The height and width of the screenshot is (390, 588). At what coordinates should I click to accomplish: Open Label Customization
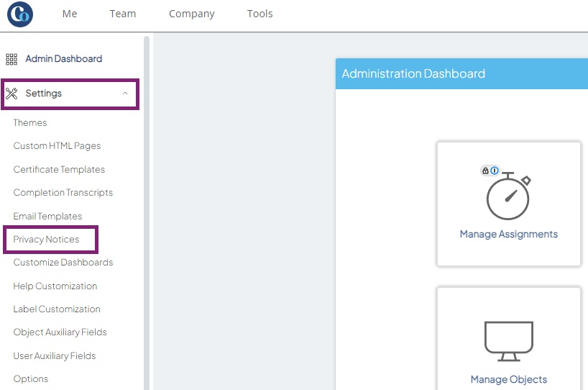(57, 309)
